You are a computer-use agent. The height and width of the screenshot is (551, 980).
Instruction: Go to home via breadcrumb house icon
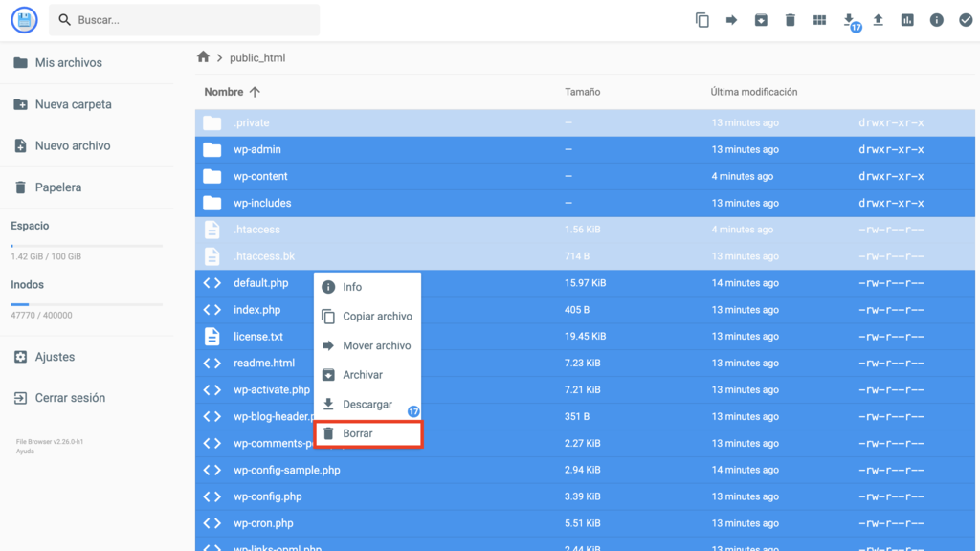[203, 57]
